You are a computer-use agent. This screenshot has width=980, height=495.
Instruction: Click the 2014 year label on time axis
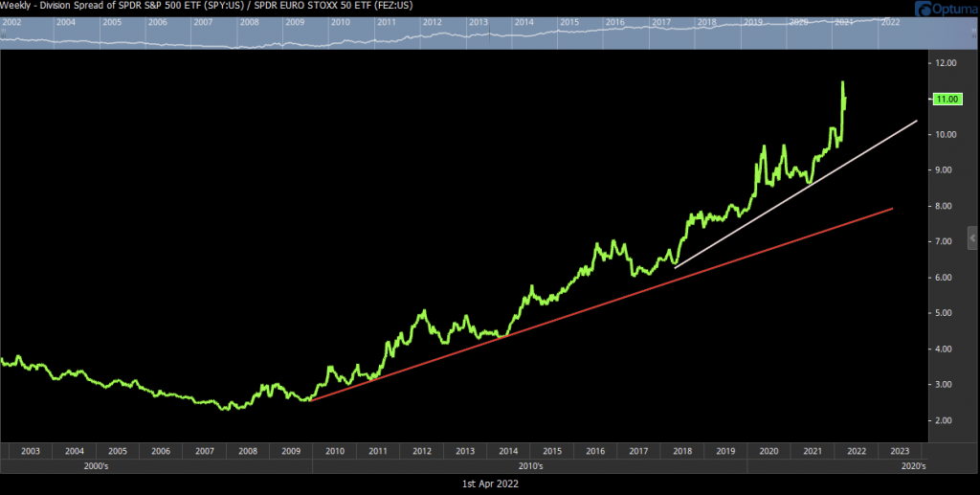pyautogui.click(x=508, y=451)
